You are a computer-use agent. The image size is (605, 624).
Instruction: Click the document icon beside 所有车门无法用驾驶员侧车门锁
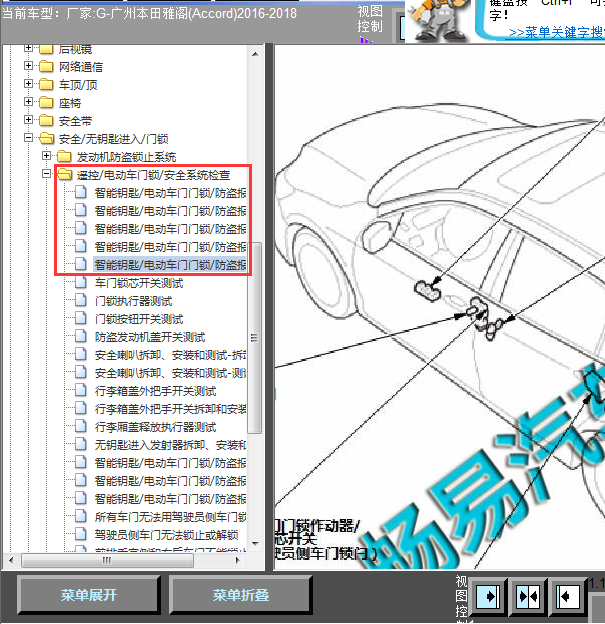81,517
